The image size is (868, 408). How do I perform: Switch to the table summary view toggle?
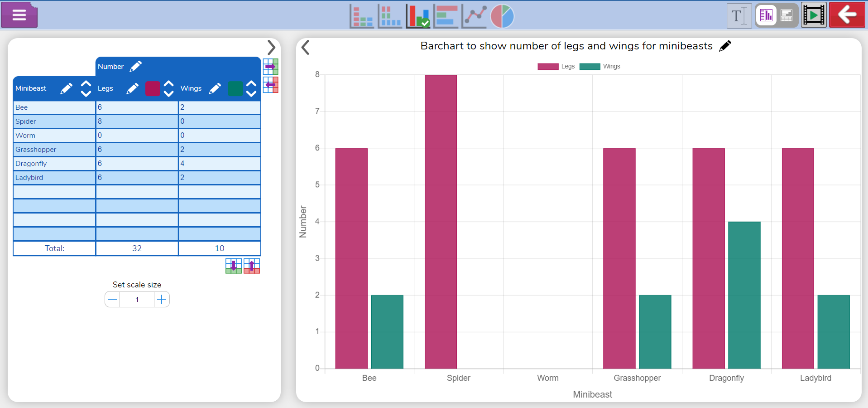(786, 15)
